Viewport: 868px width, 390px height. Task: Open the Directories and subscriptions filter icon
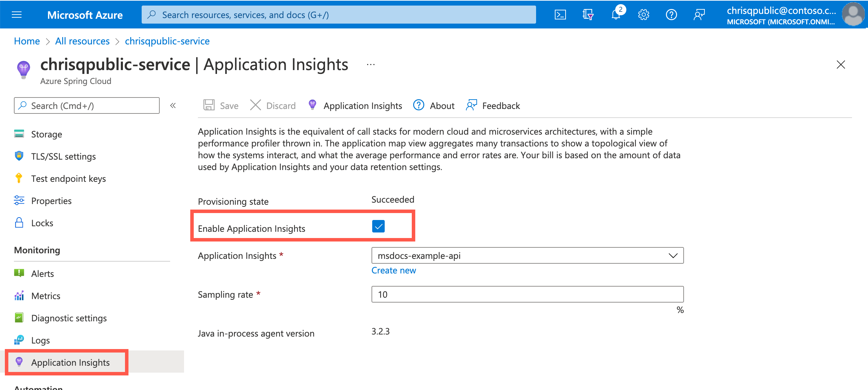pos(588,14)
